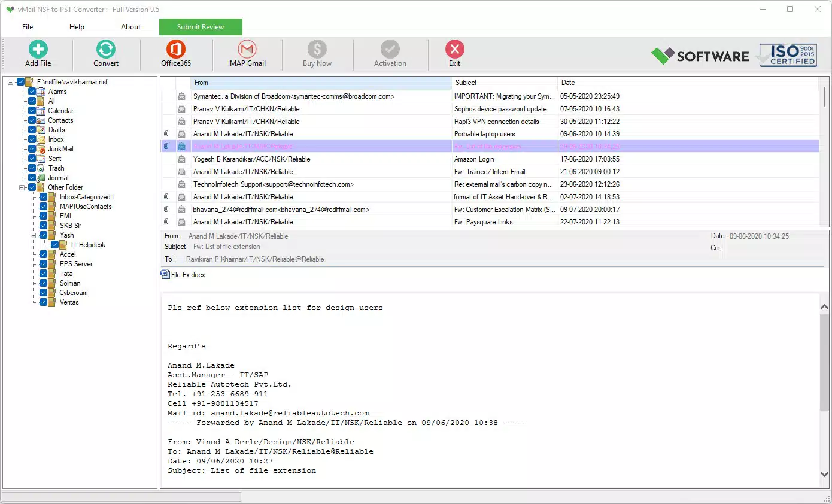The image size is (832, 504).
Task: Open the Activation checkmark icon
Action: pyautogui.click(x=390, y=49)
